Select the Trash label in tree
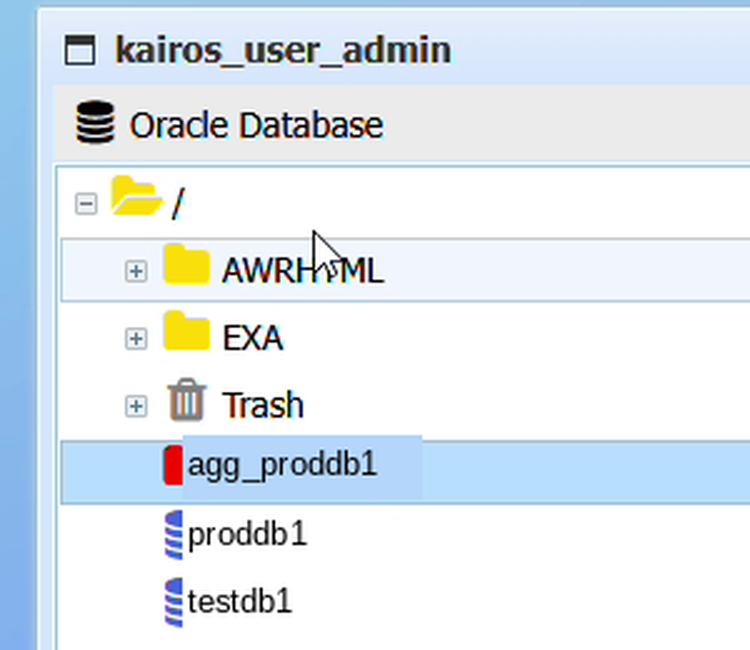750x650 pixels. [x=263, y=405]
